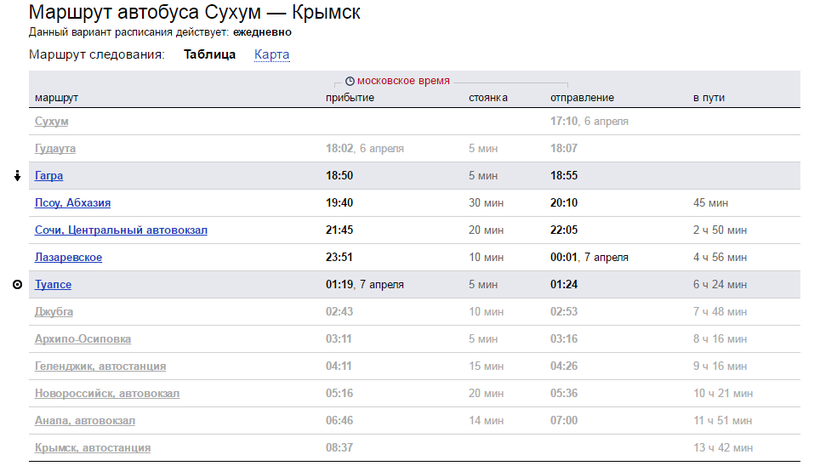Screen dimensions: 820x466
Task: Open the Гудаута station link
Action: tap(55, 148)
